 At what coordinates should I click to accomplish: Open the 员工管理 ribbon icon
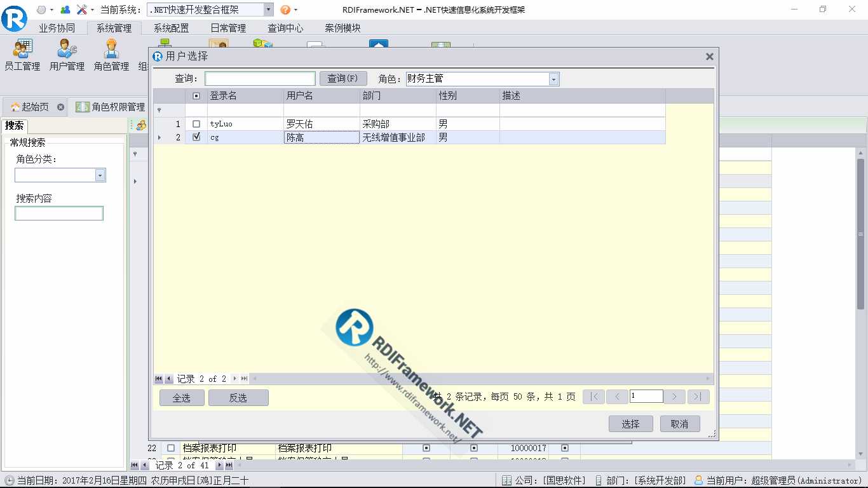pos(22,55)
